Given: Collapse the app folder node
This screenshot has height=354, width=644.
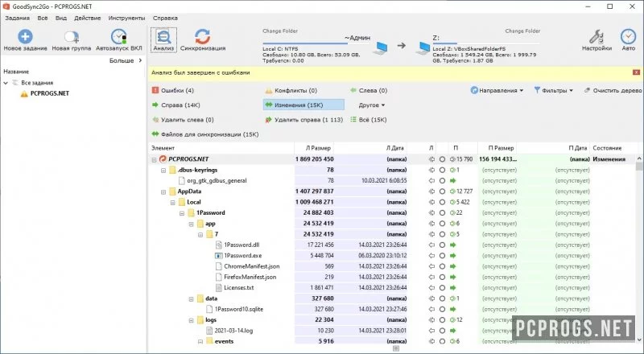Looking at the screenshot, I should (x=191, y=224).
